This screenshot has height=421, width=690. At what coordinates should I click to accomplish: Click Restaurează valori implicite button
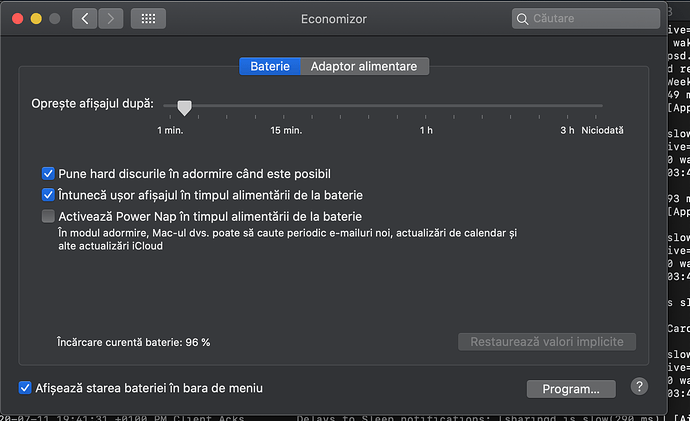[x=547, y=342]
